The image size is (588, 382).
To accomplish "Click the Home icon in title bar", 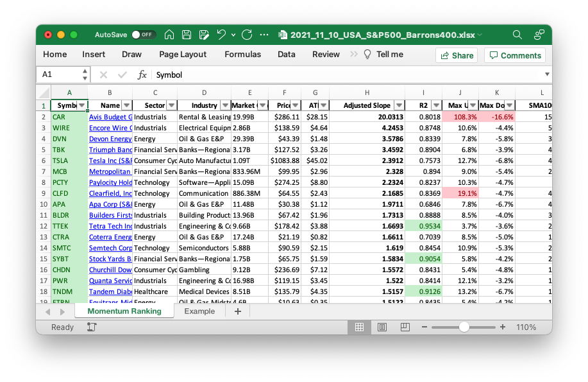I will (169, 35).
